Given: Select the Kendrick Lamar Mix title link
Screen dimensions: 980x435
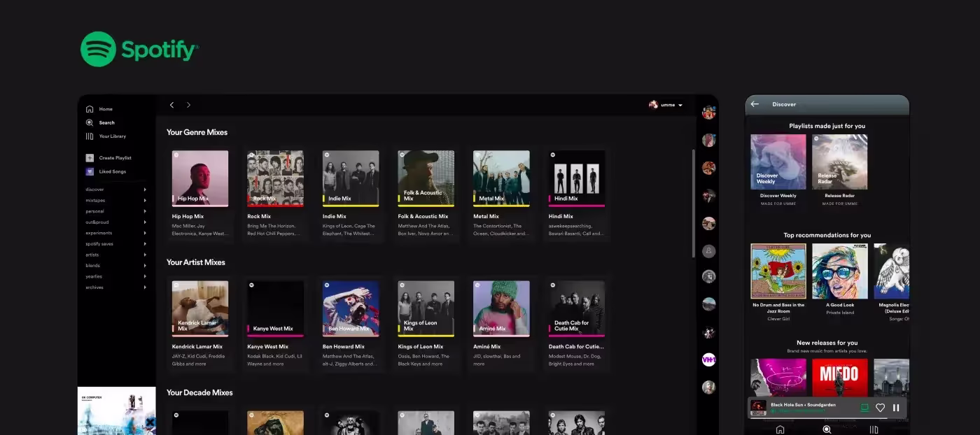Looking at the screenshot, I should (197, 346).
